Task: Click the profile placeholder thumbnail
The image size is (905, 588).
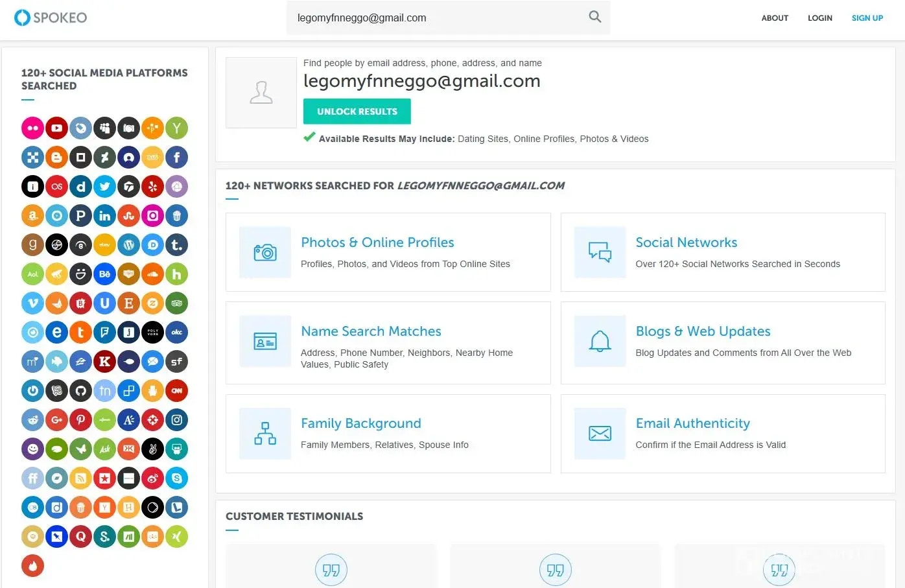Action: pos(261,93)
